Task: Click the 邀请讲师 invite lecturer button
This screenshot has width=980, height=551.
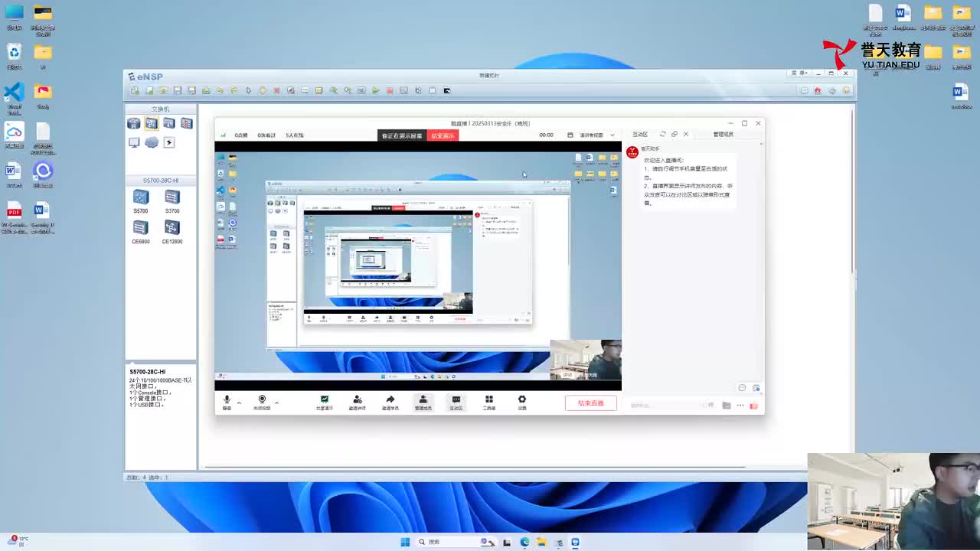Action: point(358,403)
